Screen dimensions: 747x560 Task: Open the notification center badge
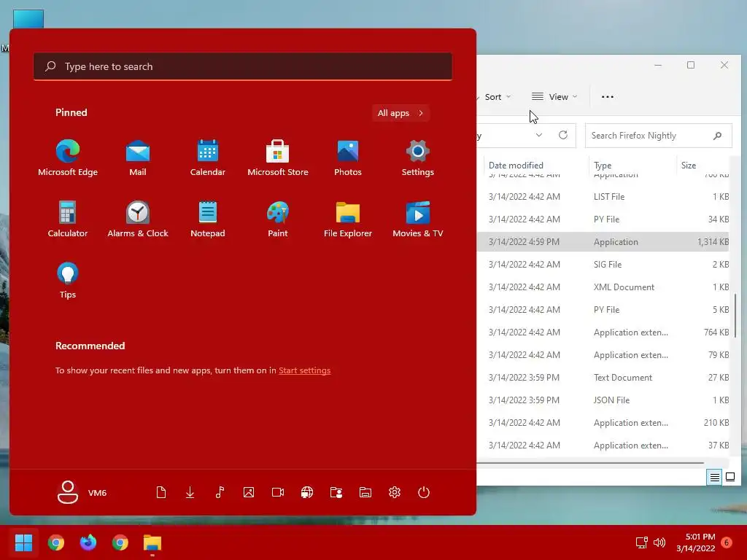pyautogui.click(x=727, y=542)
